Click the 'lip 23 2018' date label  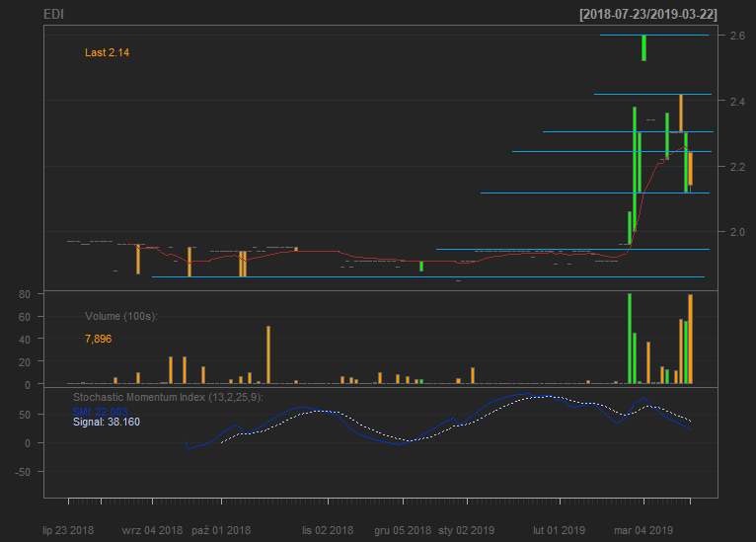68,530
